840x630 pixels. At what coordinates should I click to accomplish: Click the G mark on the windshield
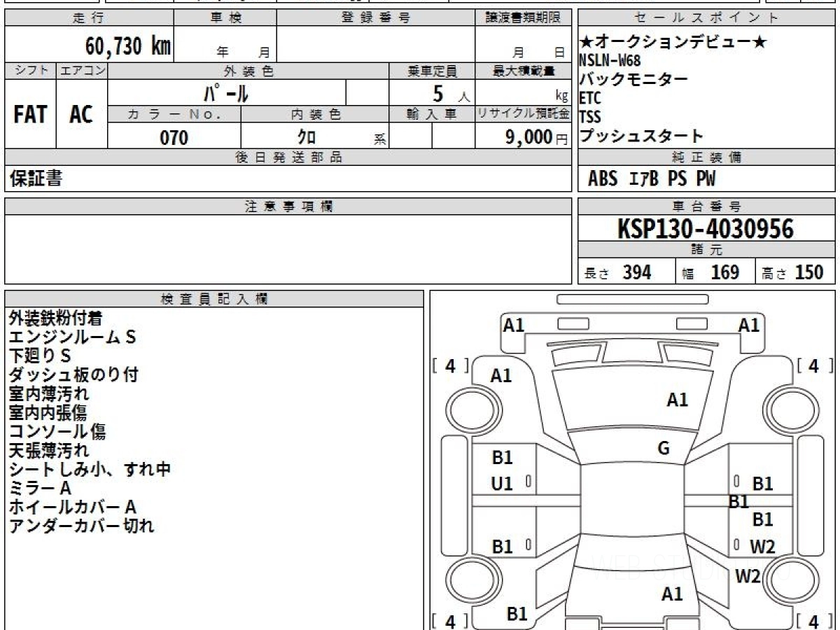(x=664, y=449)
